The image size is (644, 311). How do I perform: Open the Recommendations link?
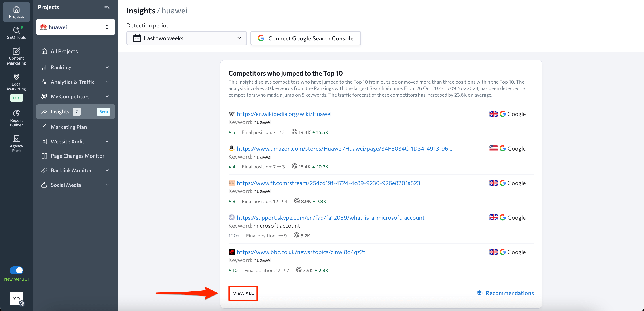pyautogui.click(x=505, y=293)
